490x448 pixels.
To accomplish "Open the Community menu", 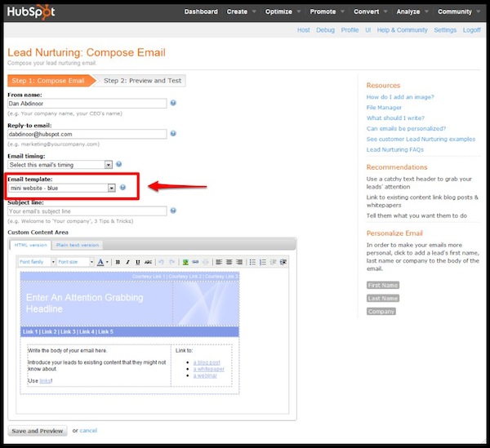I will (459, 11).
